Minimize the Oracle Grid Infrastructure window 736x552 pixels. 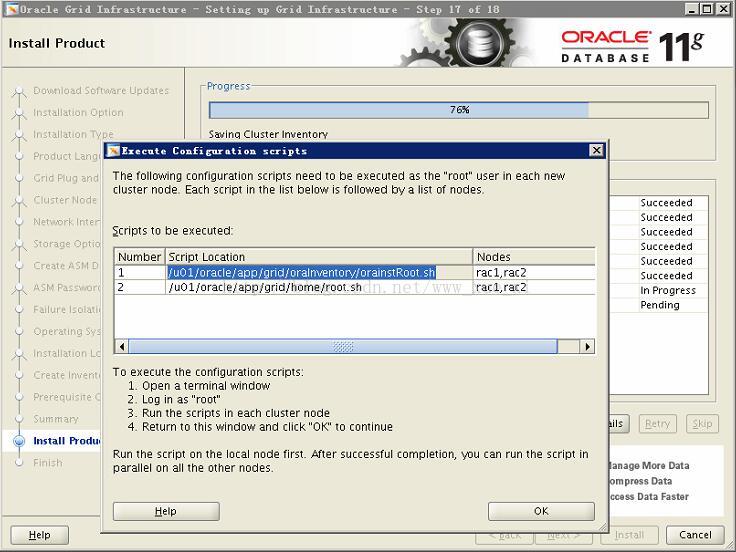coord(691,9)
